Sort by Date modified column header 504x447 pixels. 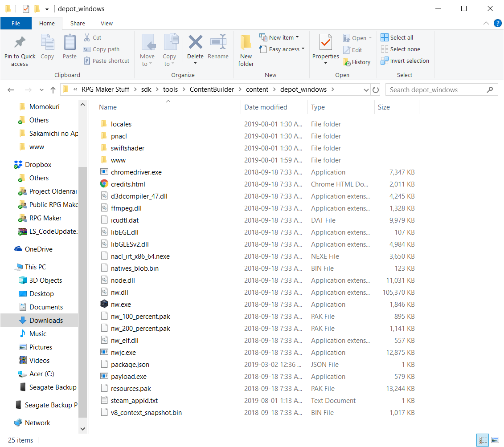coord(274,107)
